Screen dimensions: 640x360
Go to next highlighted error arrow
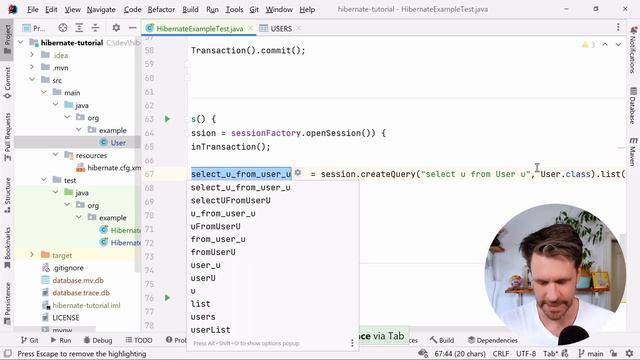point(618,44)
